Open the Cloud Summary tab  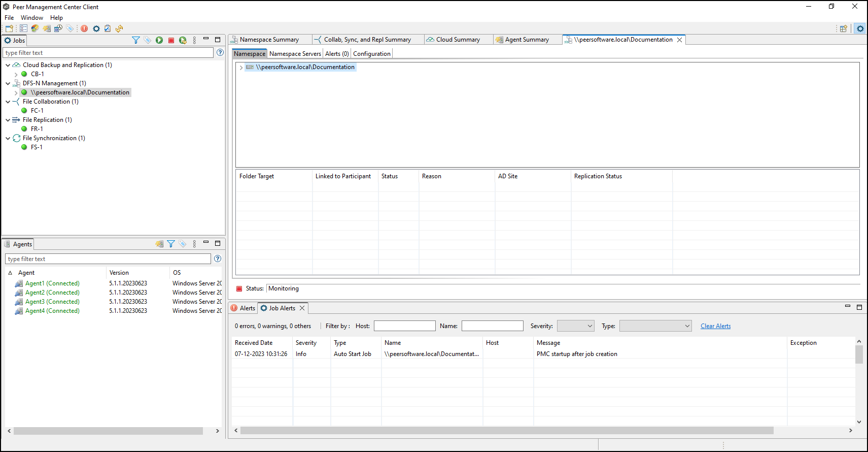pyautogui.click(x=458, y=40)
